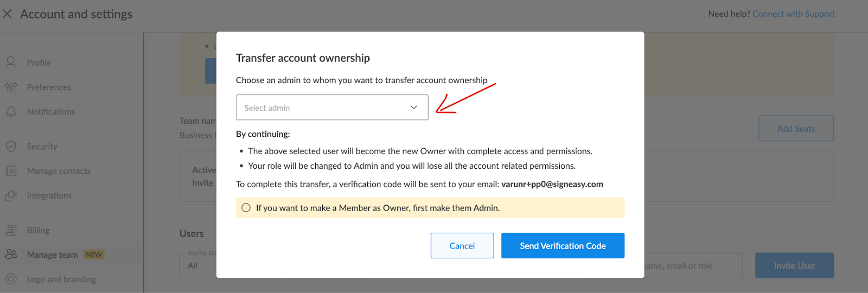
Task: Click the Preferences sliders icon
Action: (11, 87)
